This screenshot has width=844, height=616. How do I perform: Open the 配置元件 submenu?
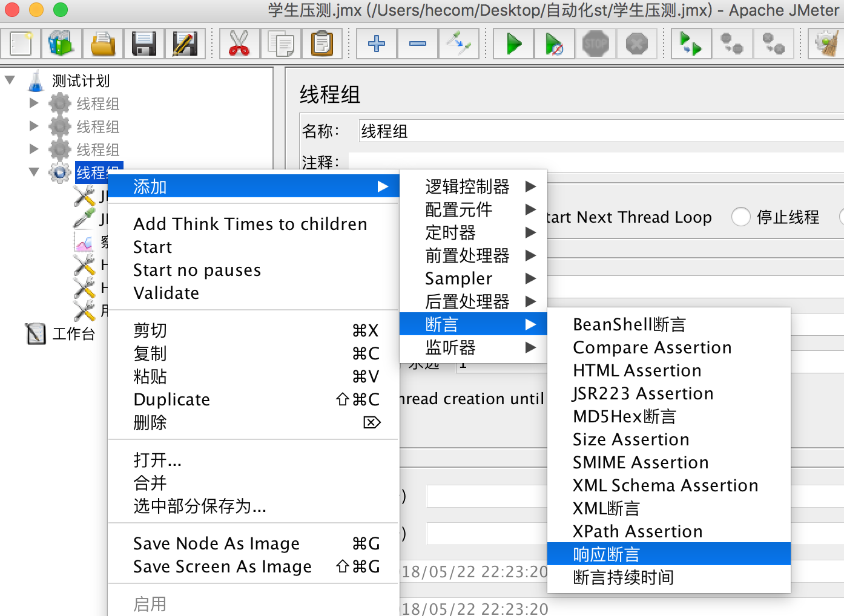(473, 209)
